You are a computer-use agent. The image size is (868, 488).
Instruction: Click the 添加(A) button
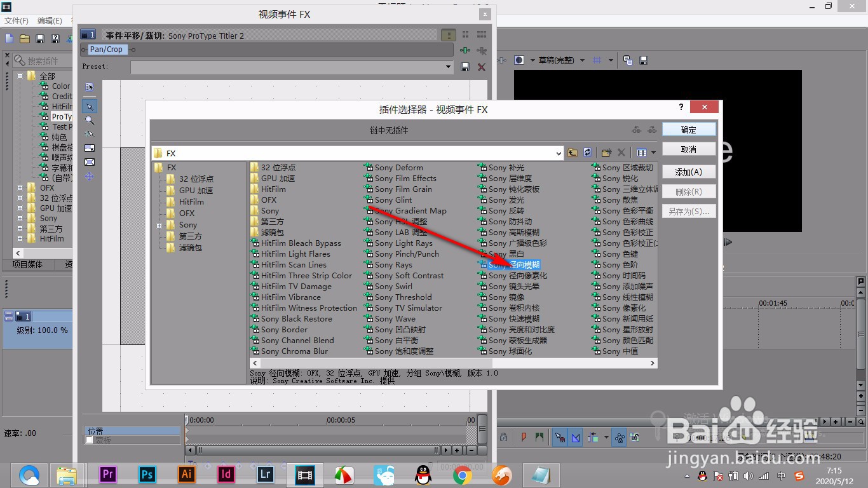(689, 172)
